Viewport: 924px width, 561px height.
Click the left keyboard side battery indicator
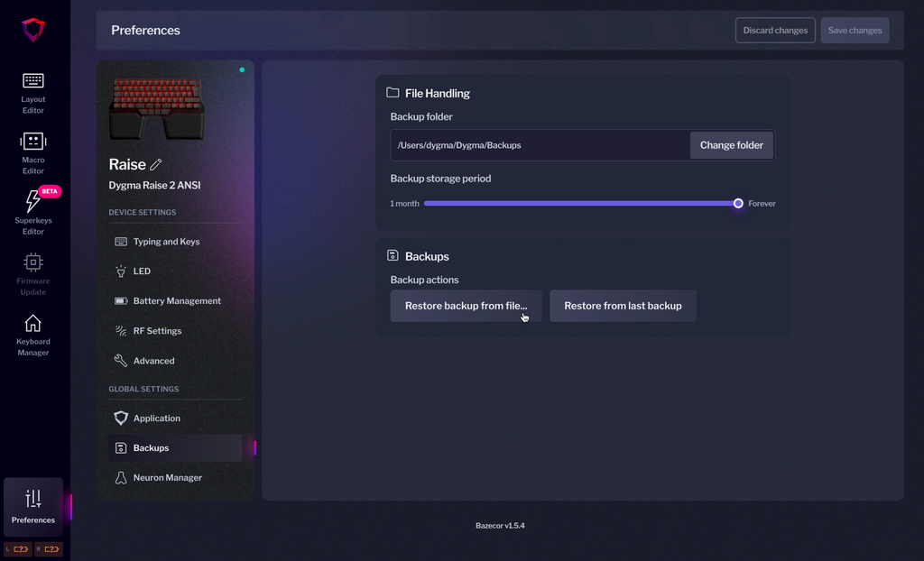pyautogui.click(x=19, y=548)
